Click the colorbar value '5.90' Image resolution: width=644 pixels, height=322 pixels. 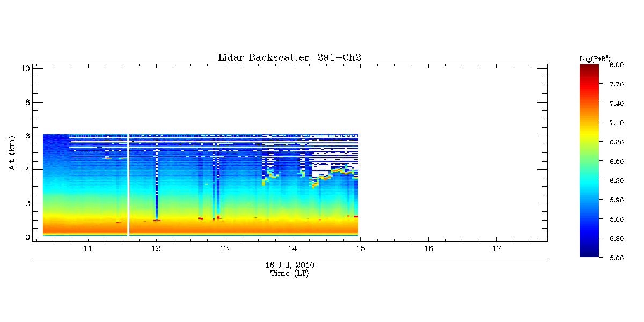click(617, 200)
